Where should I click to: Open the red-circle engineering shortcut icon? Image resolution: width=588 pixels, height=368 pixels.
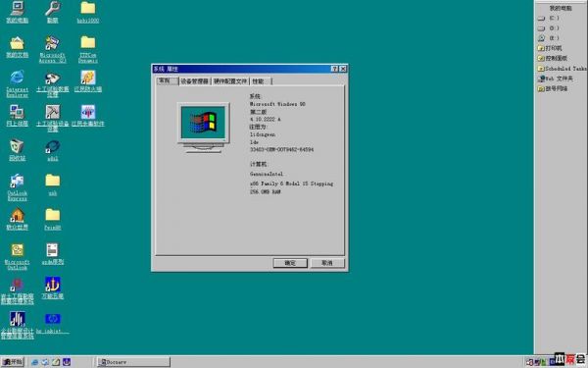click(x=18, y=291)
